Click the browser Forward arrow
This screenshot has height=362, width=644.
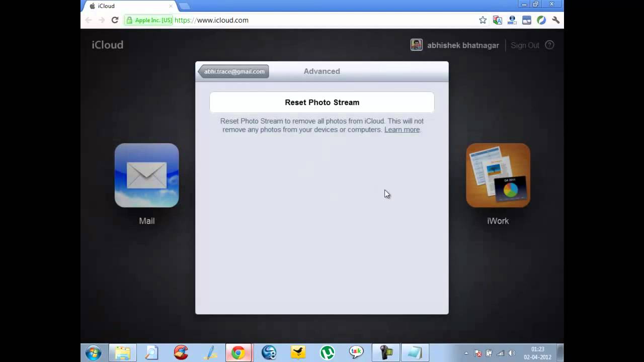click(102, 20)
